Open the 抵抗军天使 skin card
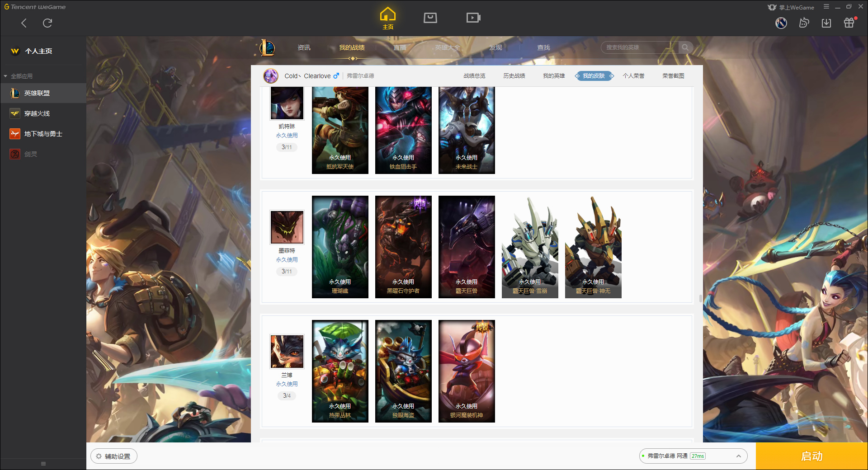This screenshot has width=868, height=470. (340, 130)
